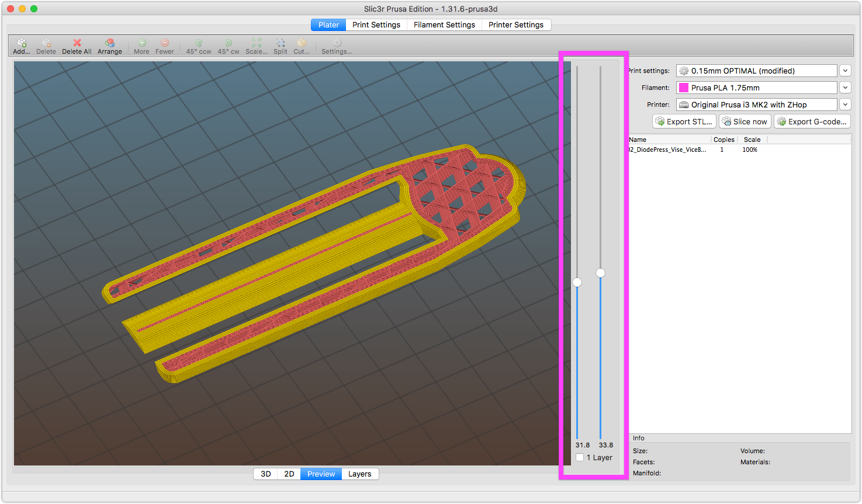Select the DiodePress_Vise object in list

click(x=667, y=150)
